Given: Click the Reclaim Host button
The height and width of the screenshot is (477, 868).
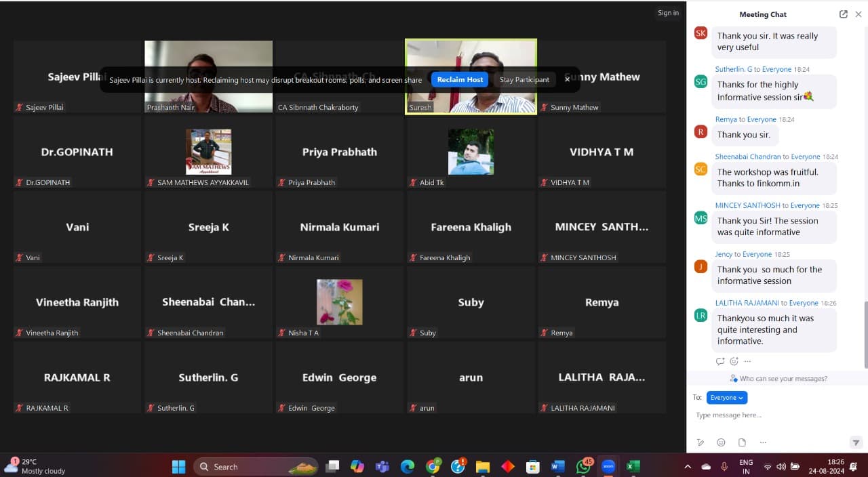Looking at the screenshot, I should pyautogui.click(x=460, y=80).
